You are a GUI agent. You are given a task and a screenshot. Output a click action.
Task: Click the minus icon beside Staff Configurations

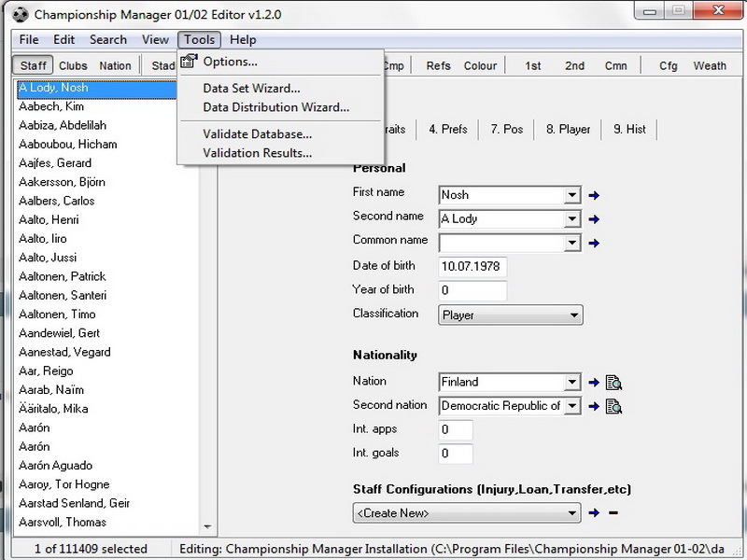pos(613,512)
